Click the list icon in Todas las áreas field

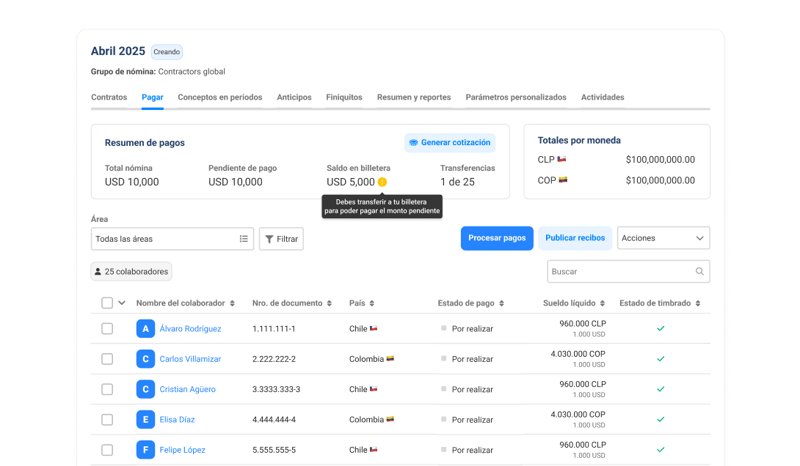click(244, 239)
